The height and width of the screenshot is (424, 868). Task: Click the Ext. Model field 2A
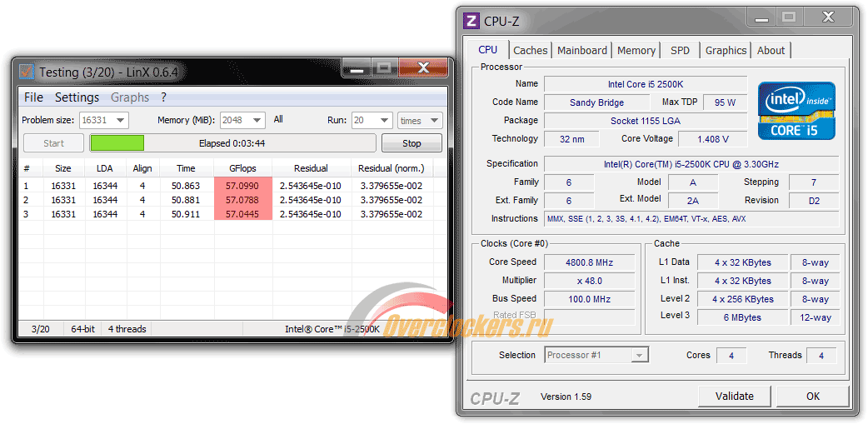693,201
